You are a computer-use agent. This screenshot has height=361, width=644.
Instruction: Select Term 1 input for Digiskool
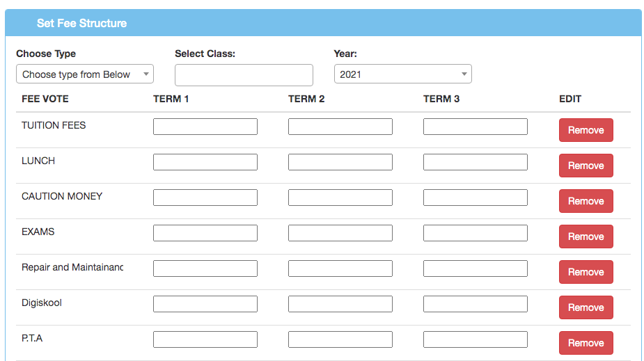[x=205, y=304]
